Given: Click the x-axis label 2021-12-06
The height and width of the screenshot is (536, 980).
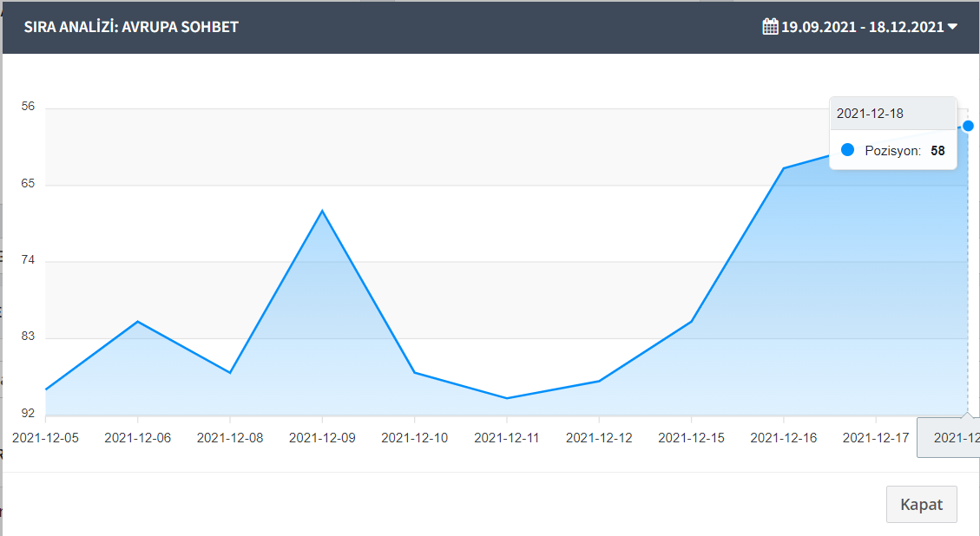Looking at the screenshot, I should [x=137, y=438].
